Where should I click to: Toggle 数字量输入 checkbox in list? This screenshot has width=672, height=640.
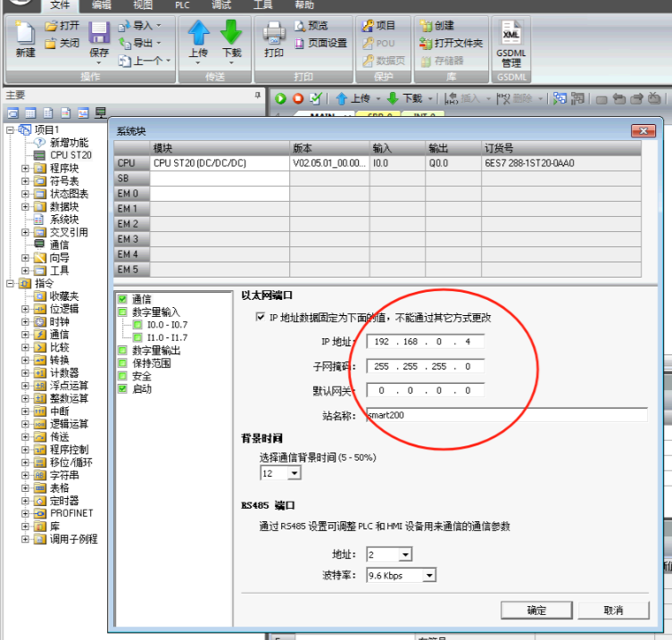pyautogui.click(x=123, y=312)
